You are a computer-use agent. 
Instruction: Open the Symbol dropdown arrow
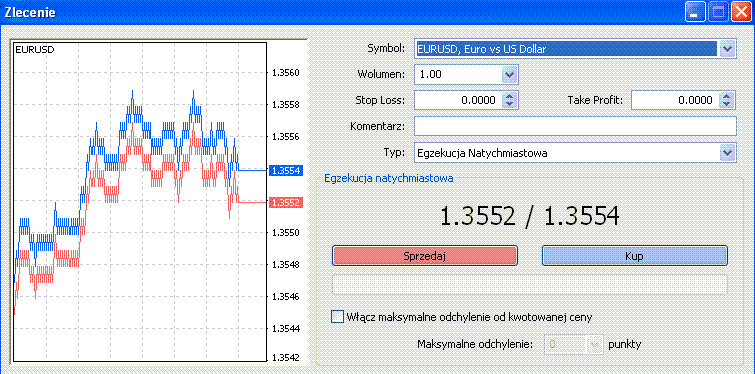(x=727, y=49)
